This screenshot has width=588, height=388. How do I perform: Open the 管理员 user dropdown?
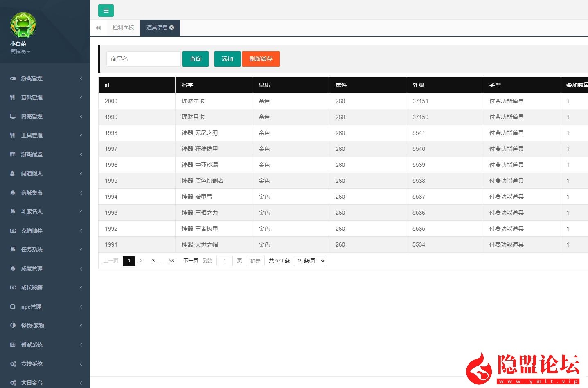pyautogui.click(x=20, y=52)
